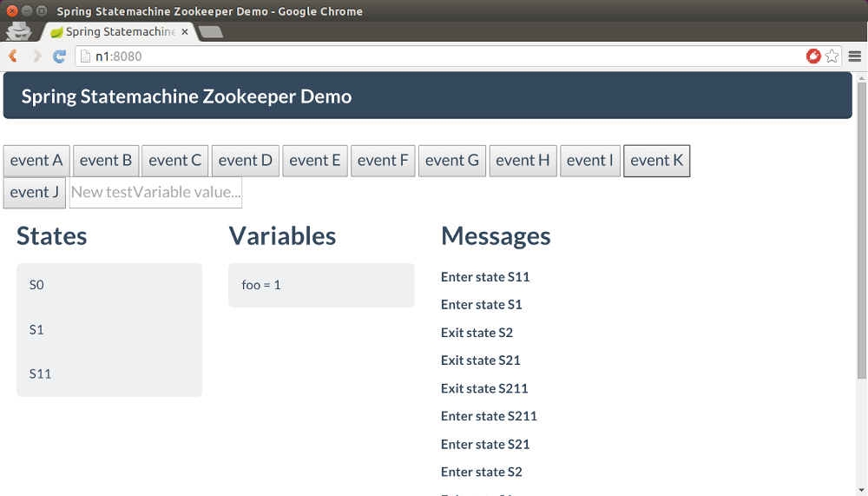Click the page icon in the address bar

point(85,56)
